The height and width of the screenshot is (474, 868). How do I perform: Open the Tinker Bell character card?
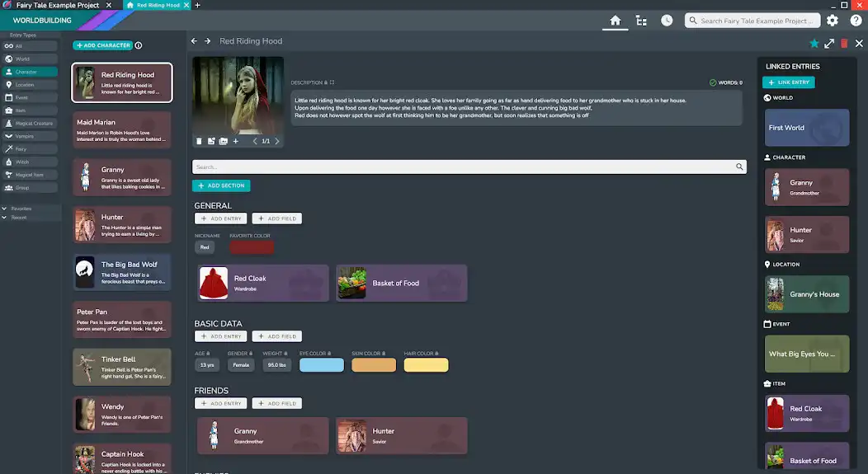122,367
